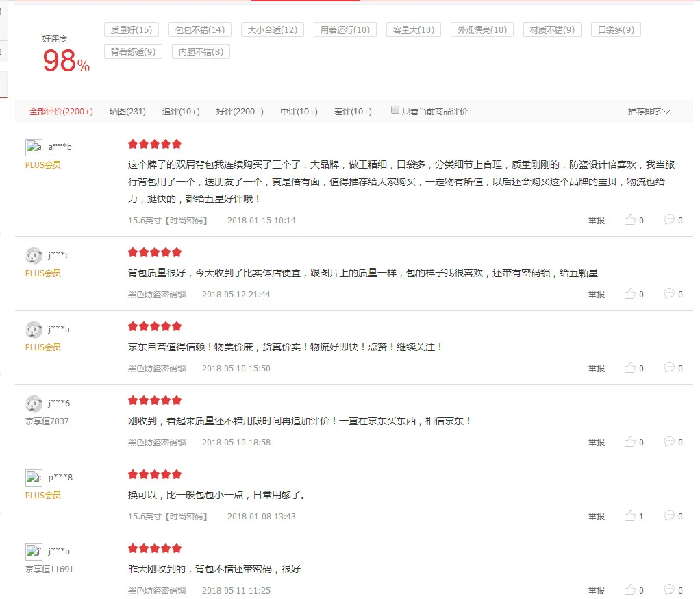The height and width of the screenshot is (599, 700).
Task: Check 只看当前商品评价 checkbox
Action: pos(395,110)
